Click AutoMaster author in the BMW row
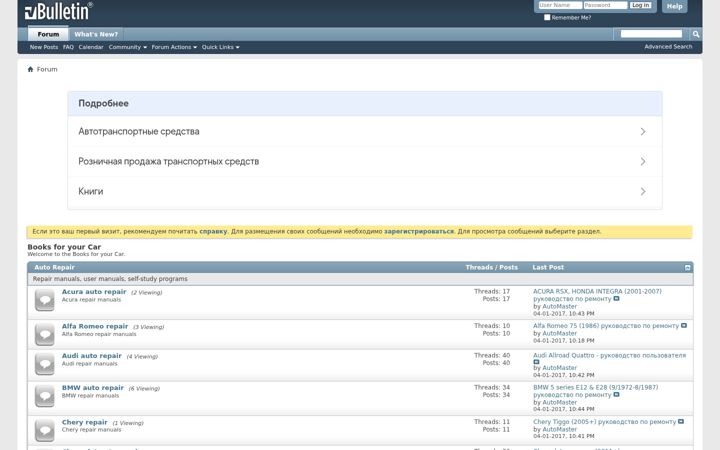Image resolution: width=720 pixels, height=450 pixels. click(x=559, y=402)
